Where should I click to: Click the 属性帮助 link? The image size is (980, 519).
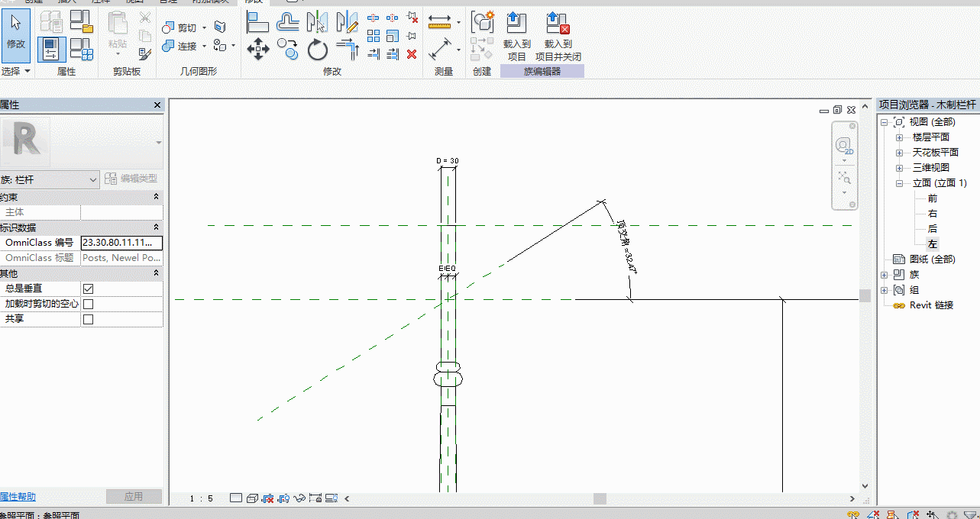[x=18, y=496]
